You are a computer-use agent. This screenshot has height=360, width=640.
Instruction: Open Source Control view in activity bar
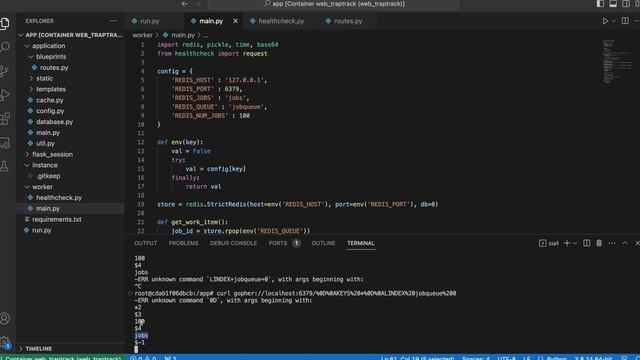tap(5, 71)
